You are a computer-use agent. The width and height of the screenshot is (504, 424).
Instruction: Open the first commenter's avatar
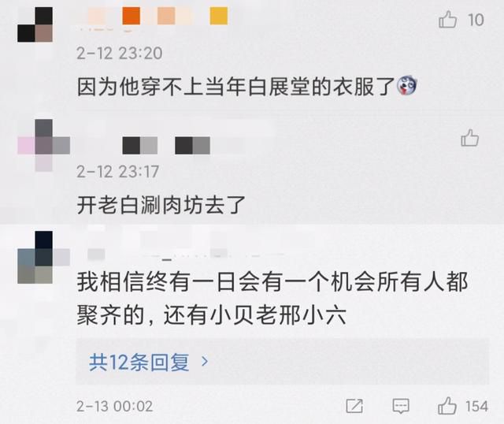(35, 24)
